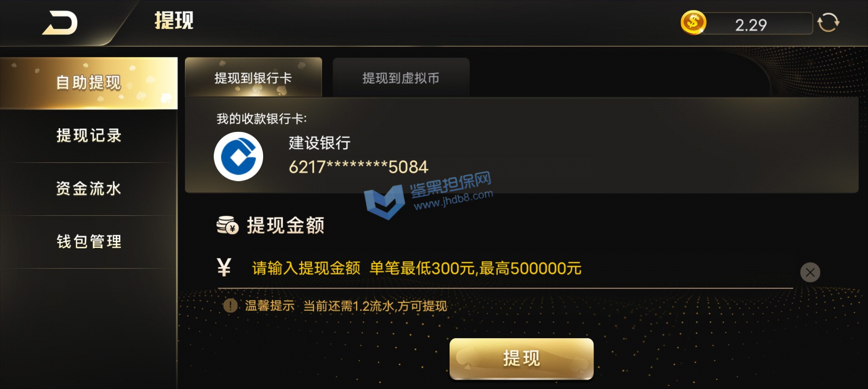Click the gold 提现 submit button
Image resolution: width=868 pixels, height=389 pixels.
pos(521,358)
